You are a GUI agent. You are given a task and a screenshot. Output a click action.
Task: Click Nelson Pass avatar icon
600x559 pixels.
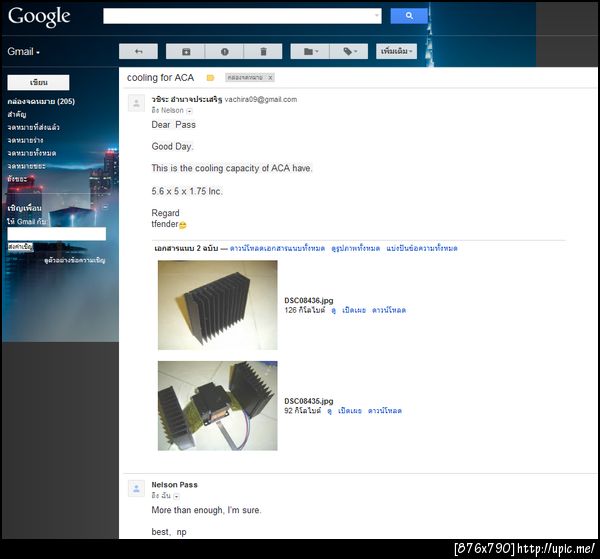pyautogui.click(x=136, y=489)
